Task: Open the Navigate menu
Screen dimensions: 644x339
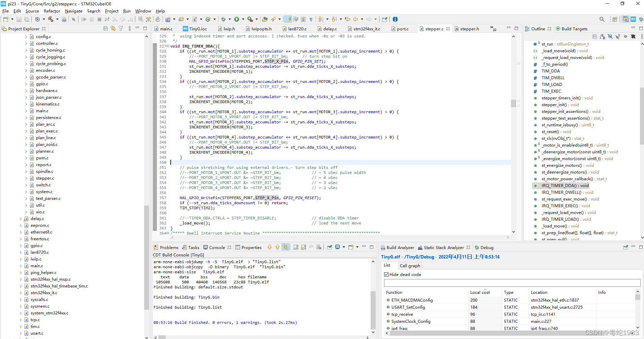Action: pos(73,11)
